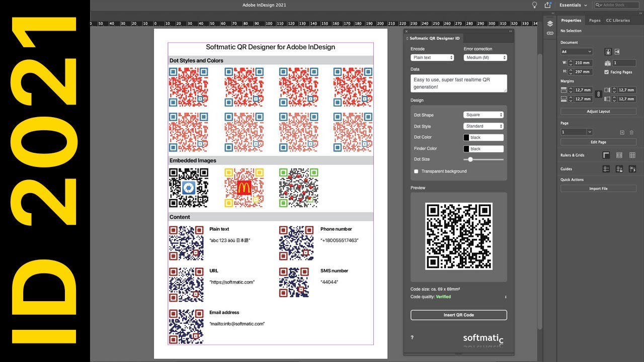The width and height of the screenshot is (644, 362).
Task: Open the Dot Shape Square dropdown
Action: (484, 115)
